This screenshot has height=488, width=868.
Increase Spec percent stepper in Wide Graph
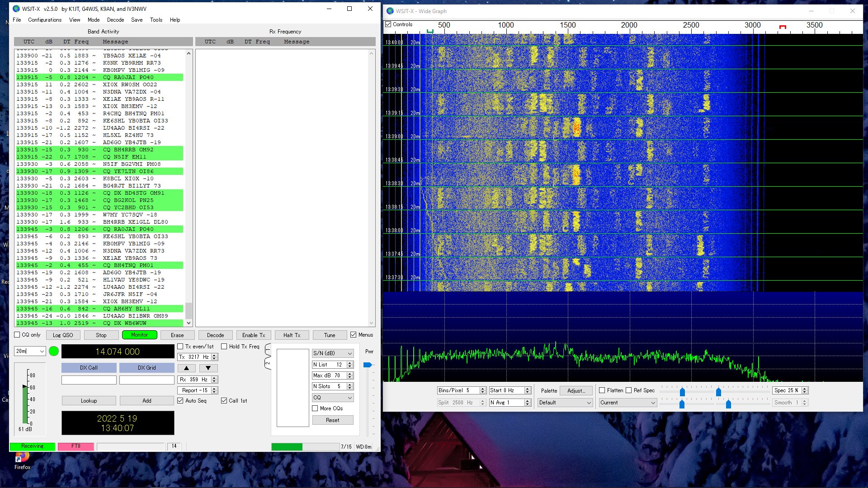tap(805, 389)
